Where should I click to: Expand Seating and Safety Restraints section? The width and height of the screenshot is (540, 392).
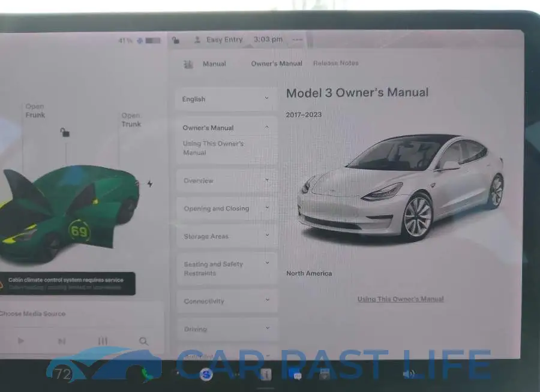pyautogui.click(x=226, y=269)
